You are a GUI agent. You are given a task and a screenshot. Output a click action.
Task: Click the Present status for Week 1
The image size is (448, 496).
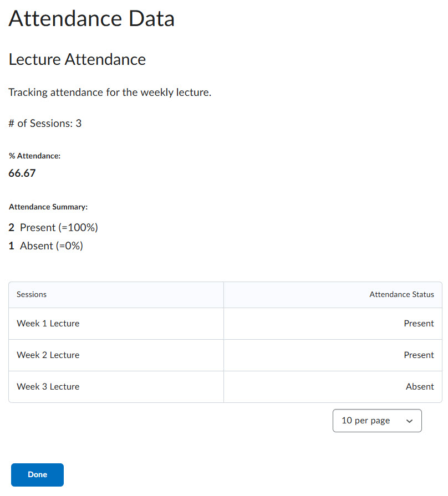click(419, 324)
